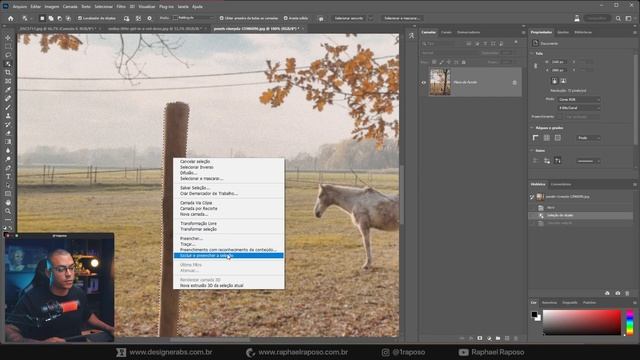Choose Excluir e preencher a seleção
Screen dimensions: 640x360
click(229, 256)
